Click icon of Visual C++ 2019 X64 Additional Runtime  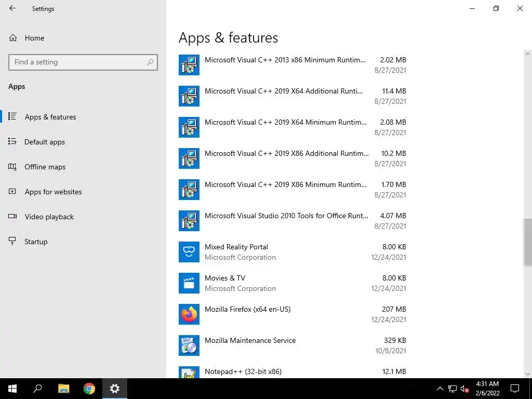(189, 96)
